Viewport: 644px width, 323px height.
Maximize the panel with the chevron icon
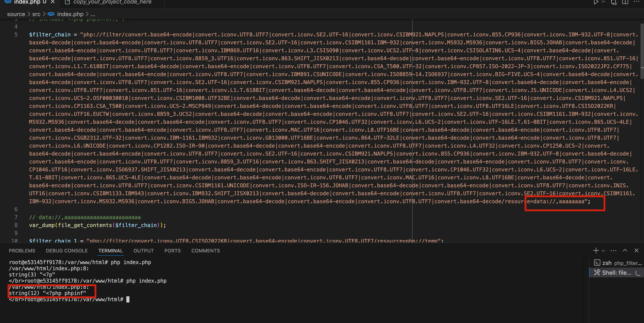[625, 250]
